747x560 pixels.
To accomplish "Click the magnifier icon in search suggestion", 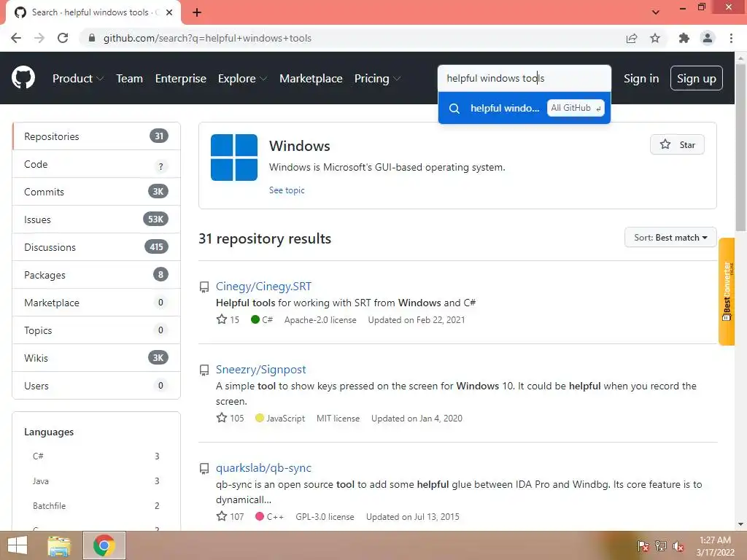I will click(x=454, y=109).
